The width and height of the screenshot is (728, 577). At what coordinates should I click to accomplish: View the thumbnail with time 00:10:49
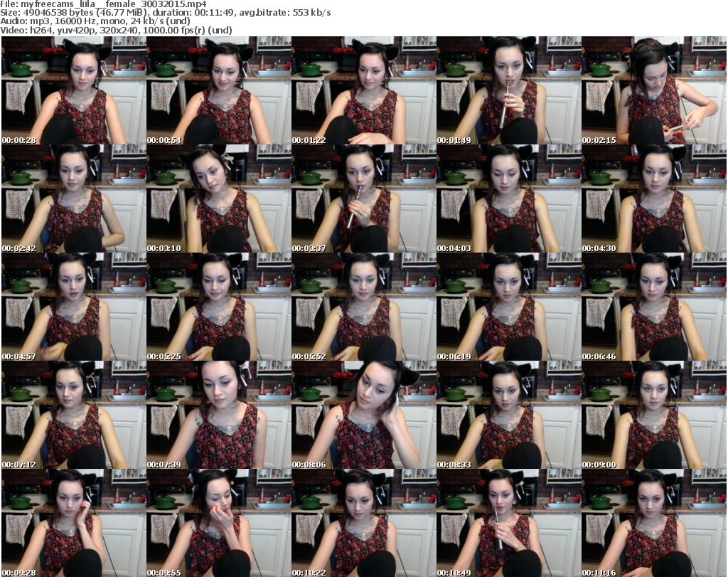tap(508, 523)
